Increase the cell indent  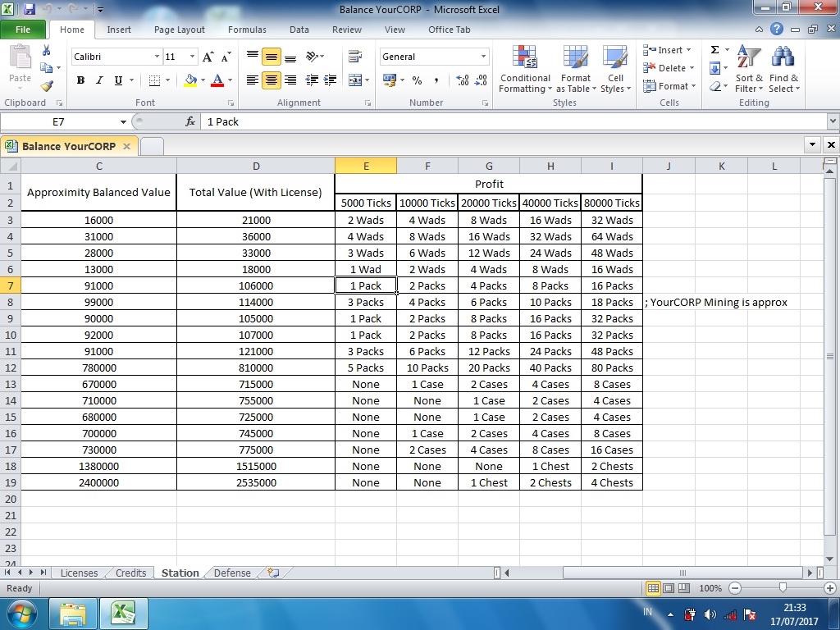(x=330, y=80)
